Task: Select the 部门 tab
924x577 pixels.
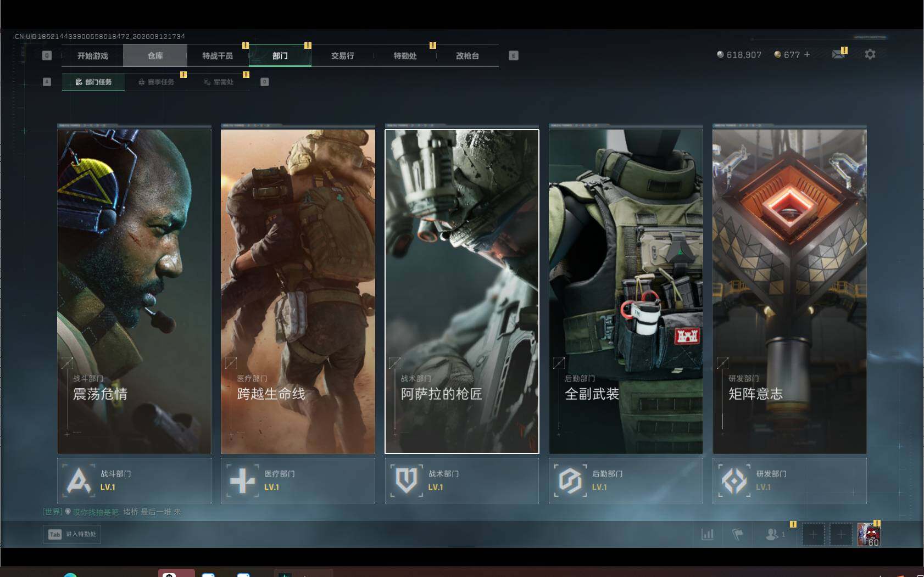Action: [x=280, y=55]
